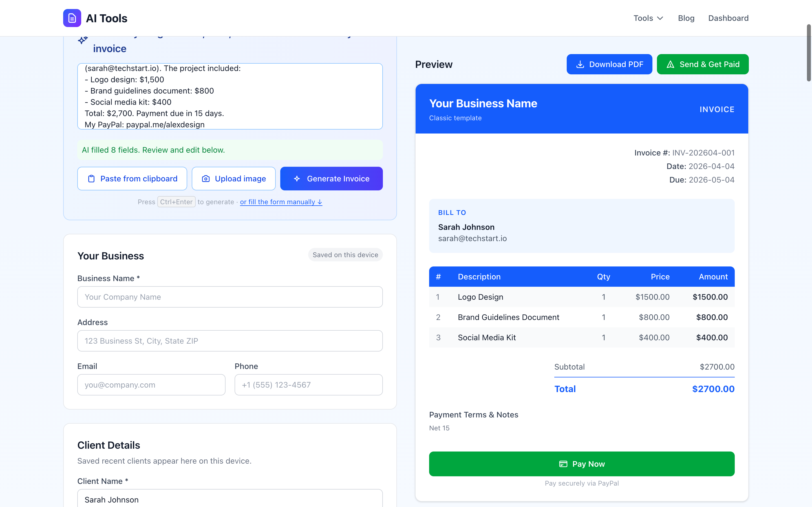Click the warning triangle icon in Send & Get Paid
Viewport: 812px width, 507px height.
pos(671,64)
